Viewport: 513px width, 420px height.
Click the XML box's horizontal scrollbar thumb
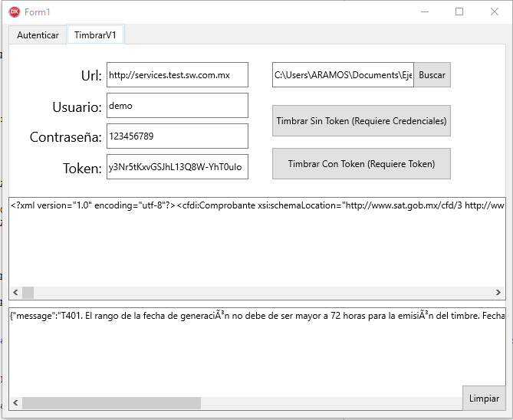click(x=28, y=293)
